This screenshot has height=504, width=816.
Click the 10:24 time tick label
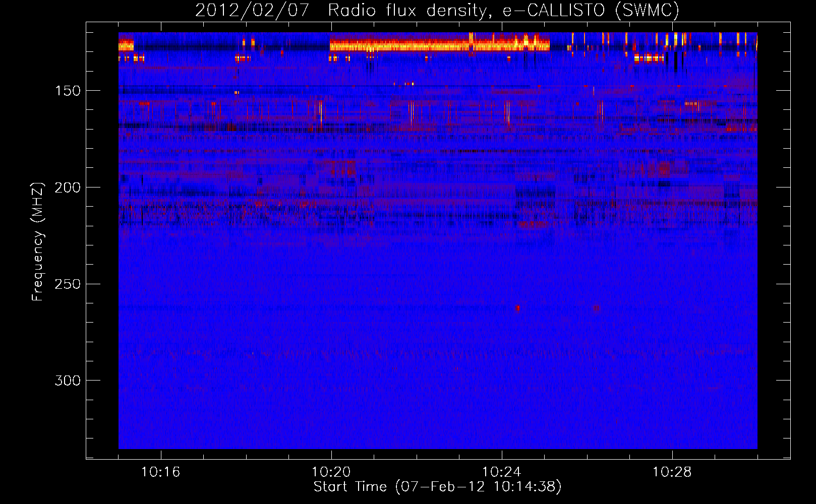pyautogui.click(x=501, y=472)
